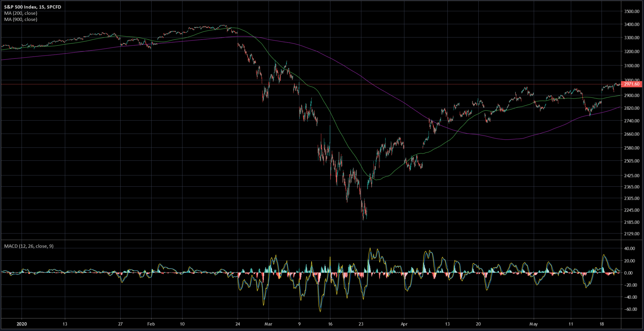Click the 20 April date label
644x331 pixels.
pyautogui.click(x=478, y=324)
